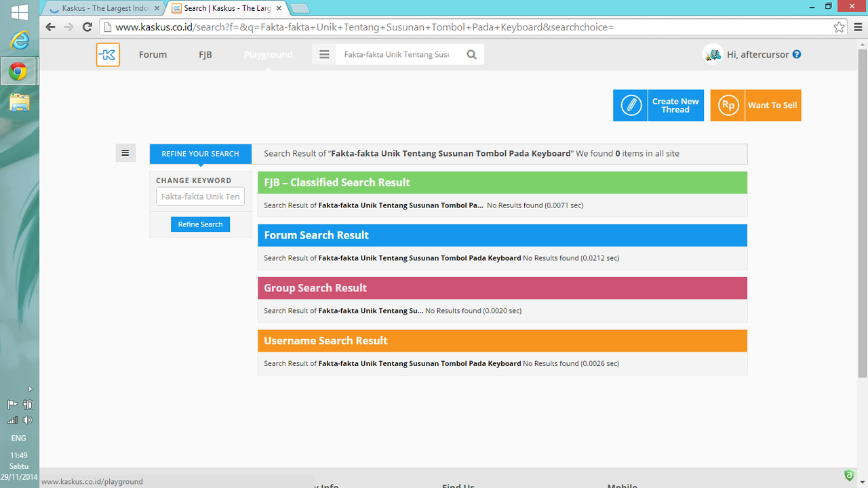Click 'No Results found (0.0212 sec)' text

pyautogui.click(x=571, y=258)
